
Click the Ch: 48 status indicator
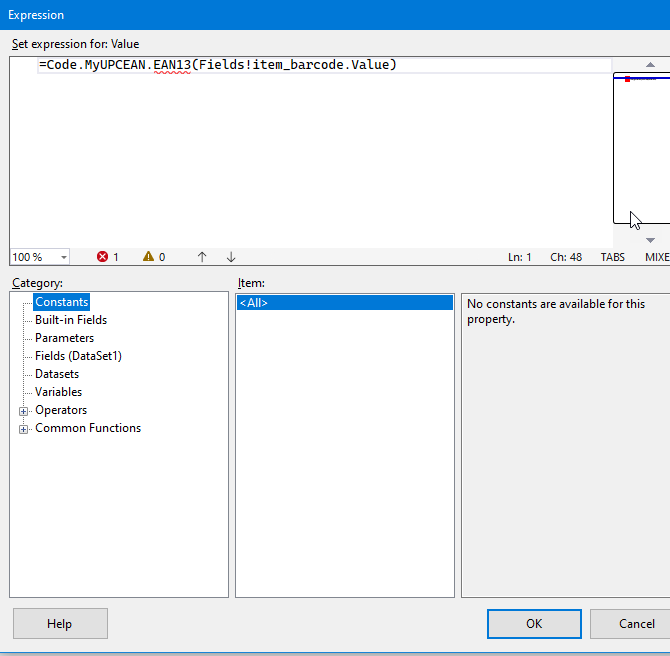pos(566,257)
